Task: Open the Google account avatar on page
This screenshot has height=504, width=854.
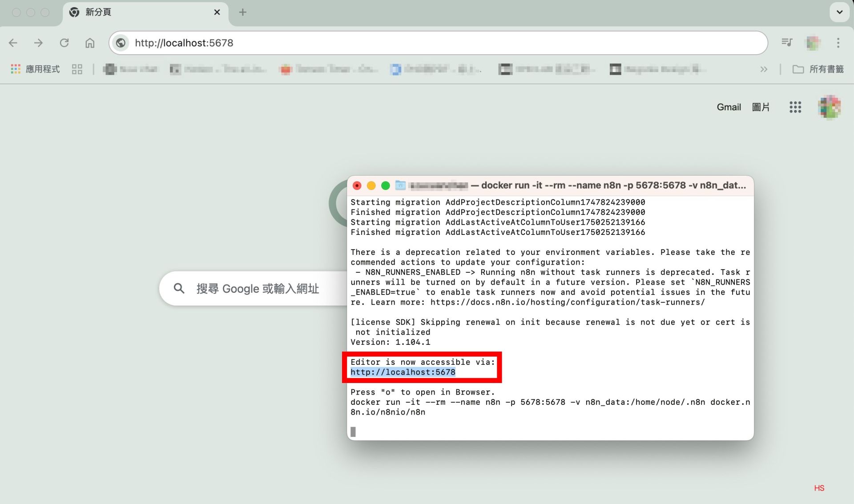Action: [830, 107]
